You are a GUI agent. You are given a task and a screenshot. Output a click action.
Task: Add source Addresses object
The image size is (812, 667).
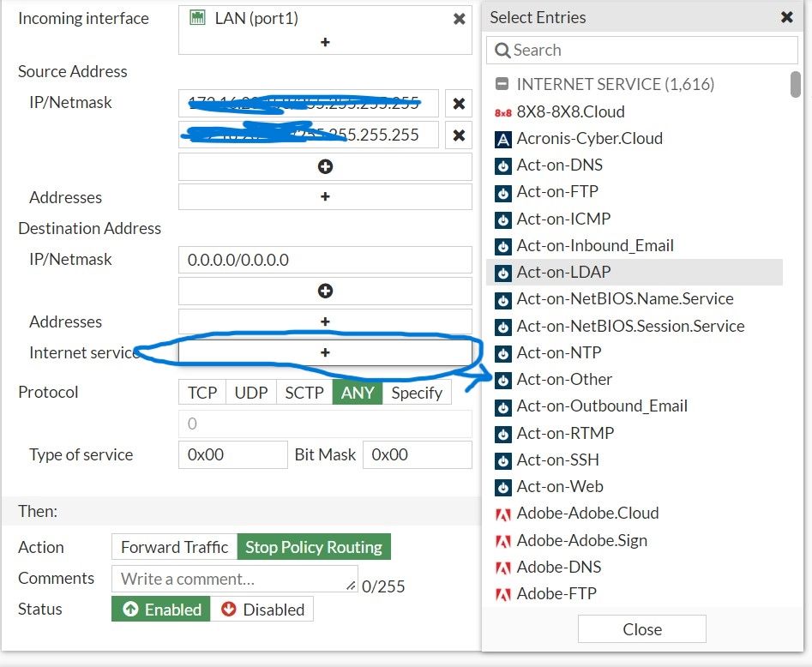(325, 197)
